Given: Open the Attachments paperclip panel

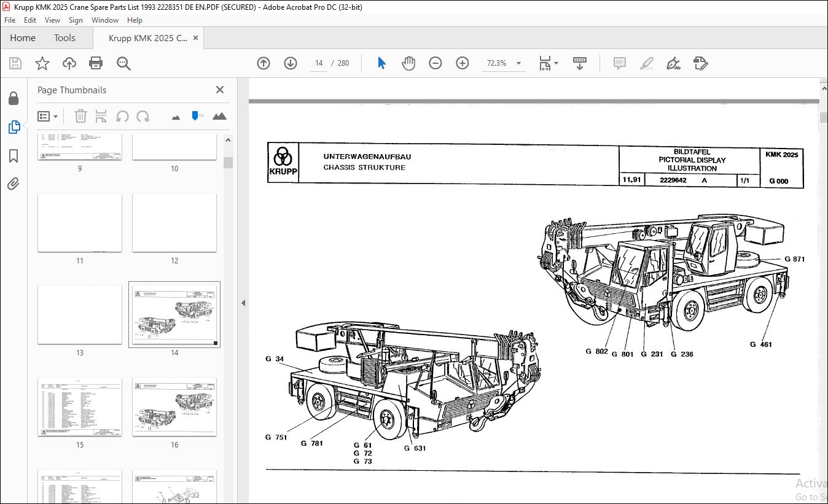Looking at the screenshot, I should [14, 184].
